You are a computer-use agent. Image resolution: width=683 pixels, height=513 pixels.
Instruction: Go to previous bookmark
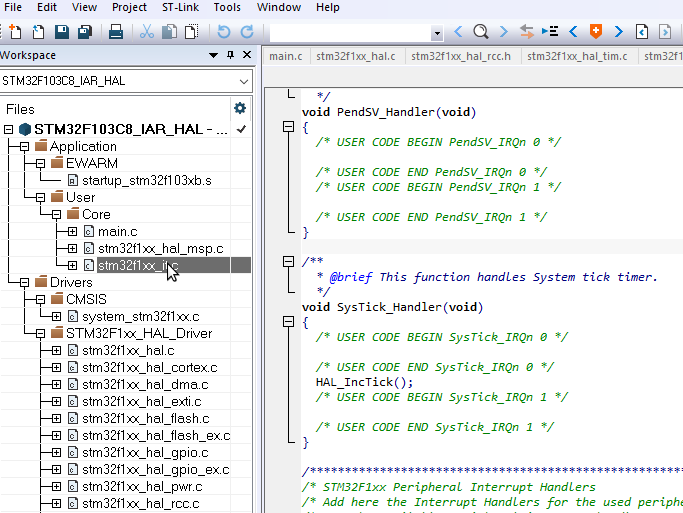[x=573, y=32]
